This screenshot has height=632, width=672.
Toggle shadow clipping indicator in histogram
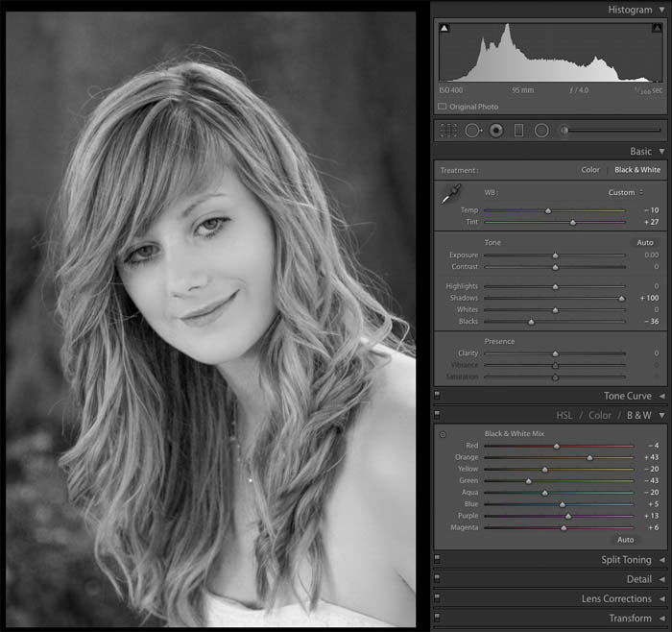(x=444, y=30)
